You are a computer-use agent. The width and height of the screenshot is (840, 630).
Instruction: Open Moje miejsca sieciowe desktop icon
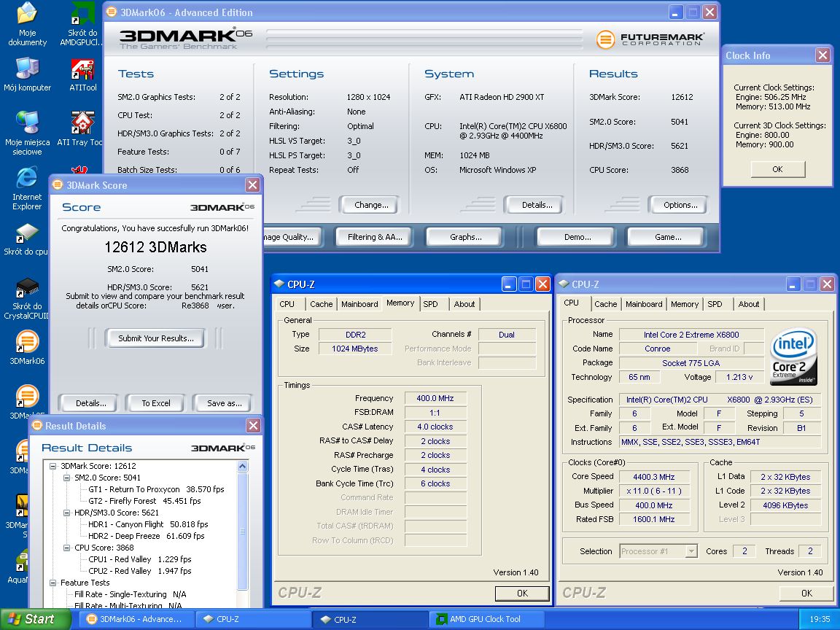[x=27, y=133]
